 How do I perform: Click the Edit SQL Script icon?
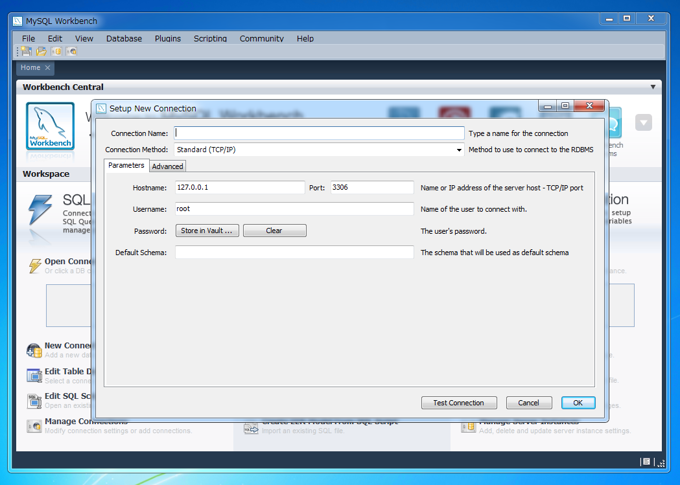pyautogui.click(x=34, y=401)
